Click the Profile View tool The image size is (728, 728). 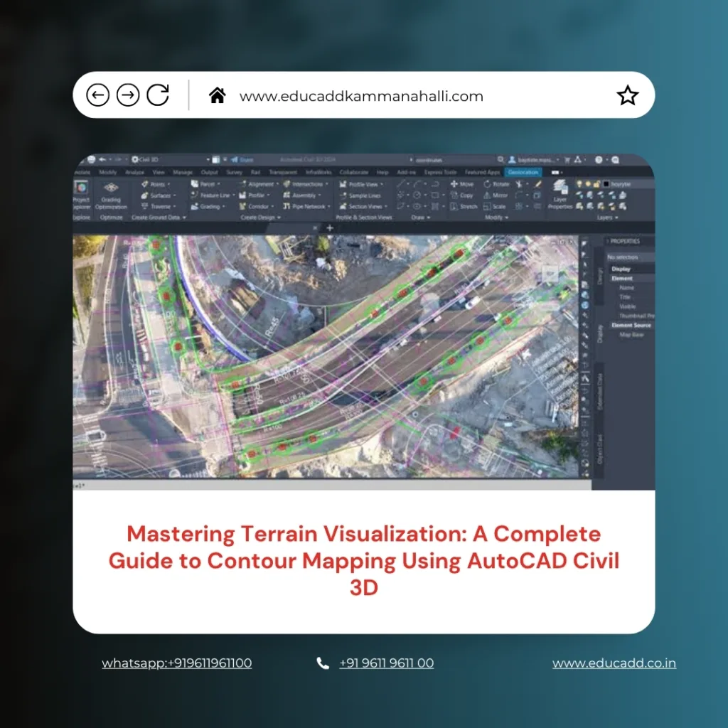[x=361, y=184]
